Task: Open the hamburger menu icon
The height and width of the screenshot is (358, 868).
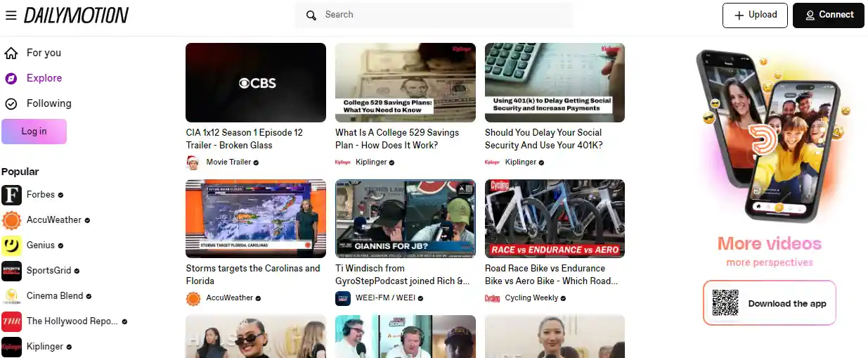Action: click(x=11, y=15)
